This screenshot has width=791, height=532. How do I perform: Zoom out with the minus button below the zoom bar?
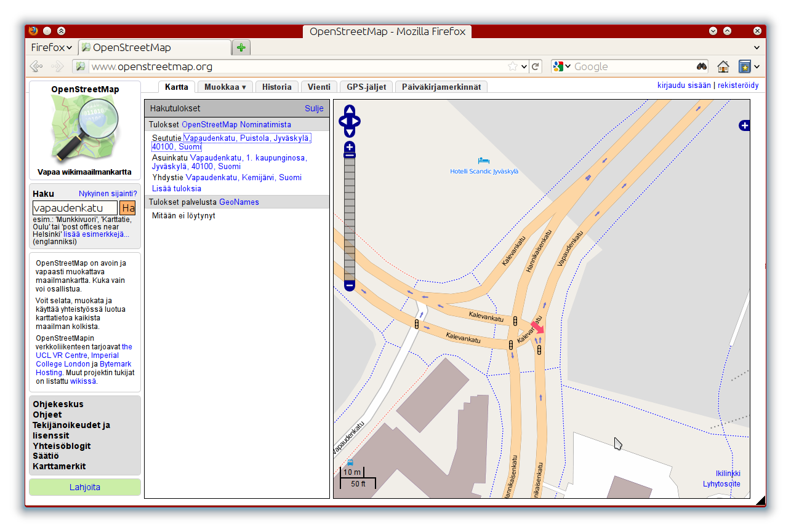click(350, 285)
